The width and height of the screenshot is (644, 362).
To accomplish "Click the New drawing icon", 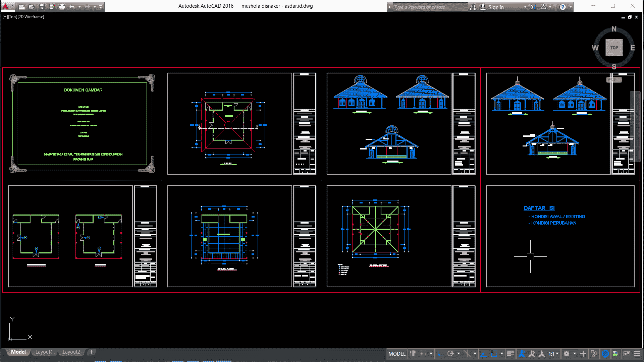I will [22, 7].
